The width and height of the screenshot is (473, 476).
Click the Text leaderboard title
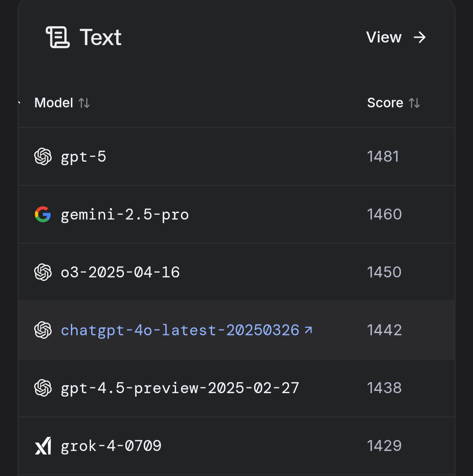100,37
